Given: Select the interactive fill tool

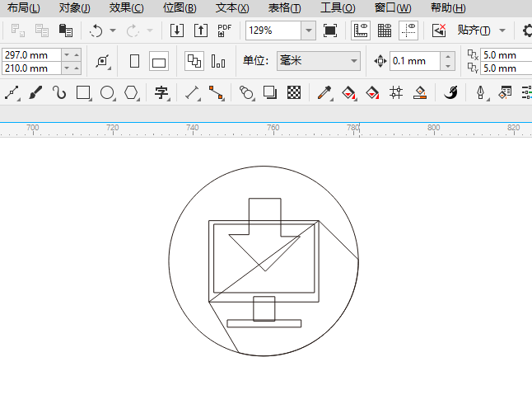Looking at the screenshot, I should pos(349,92).
